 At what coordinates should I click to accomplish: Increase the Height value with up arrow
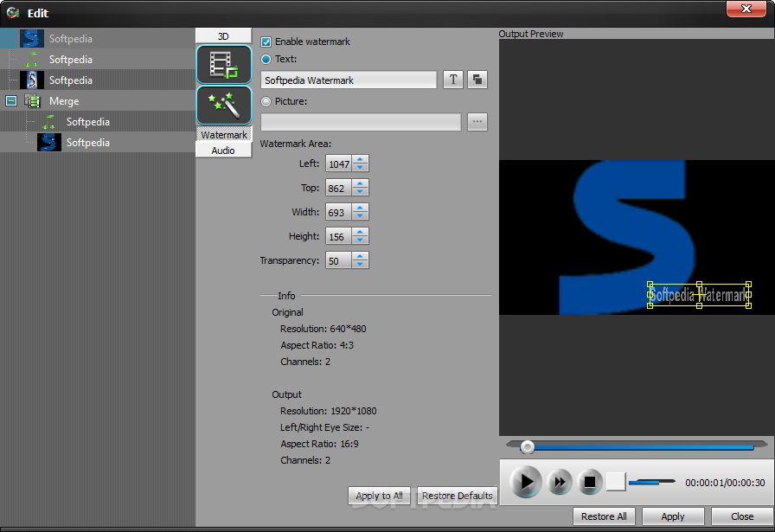[x=361, y=232]
